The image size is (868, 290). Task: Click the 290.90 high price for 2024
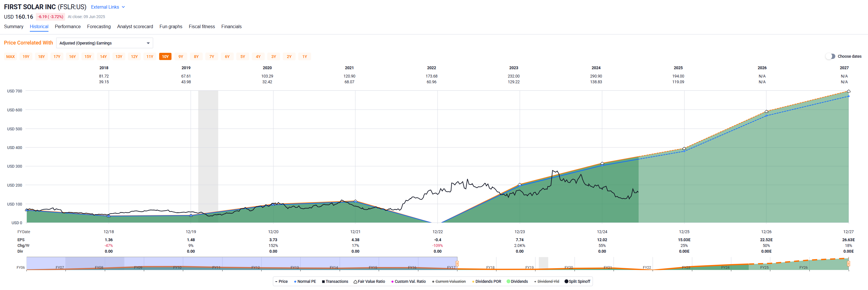point(596,76)
